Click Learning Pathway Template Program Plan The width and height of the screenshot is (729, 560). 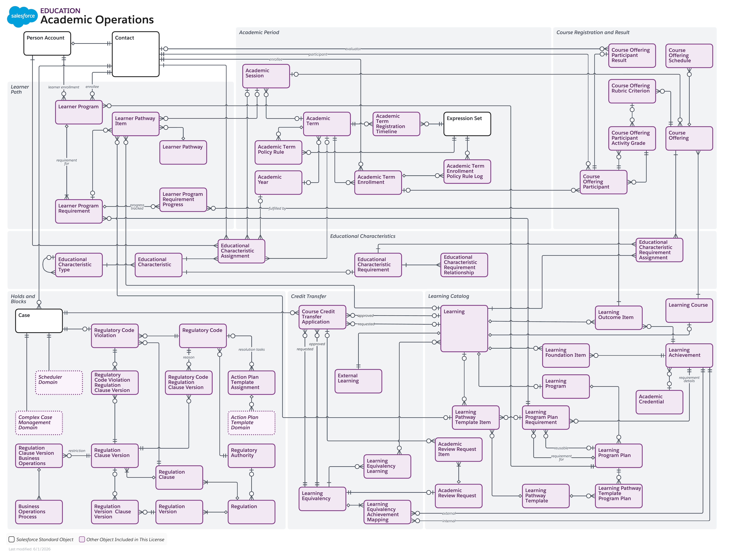[619, 496]
